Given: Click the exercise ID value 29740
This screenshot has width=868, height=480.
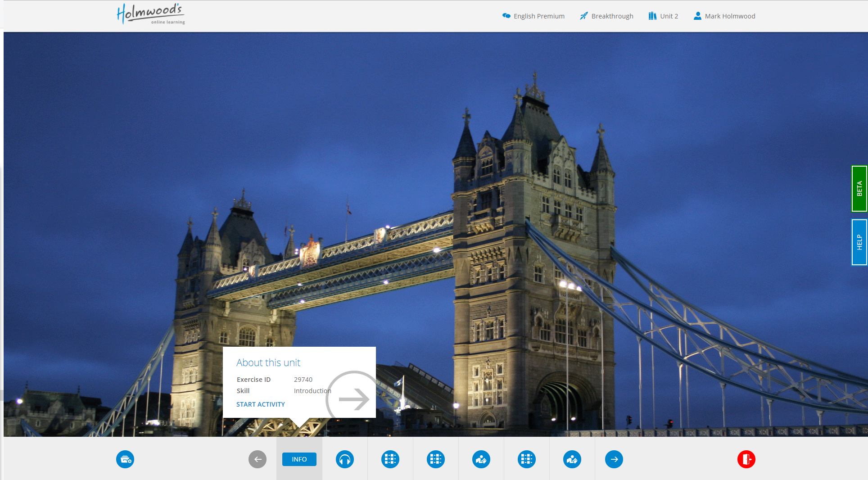Looking at the screenshot, I should tap(303, 380).
